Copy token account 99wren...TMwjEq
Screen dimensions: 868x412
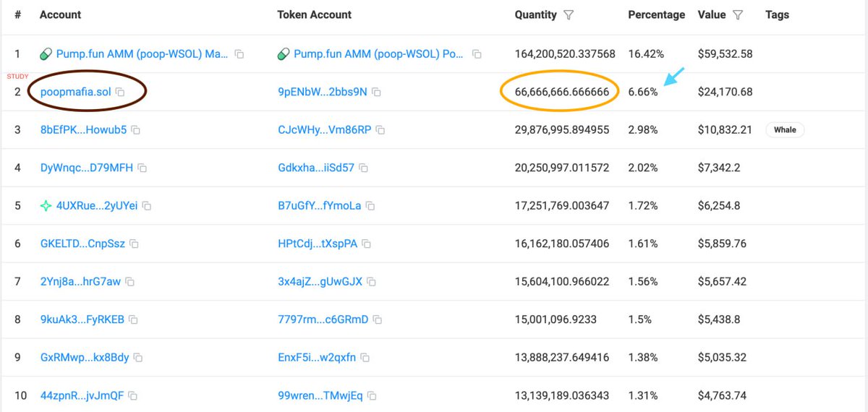tap(371, 395)
